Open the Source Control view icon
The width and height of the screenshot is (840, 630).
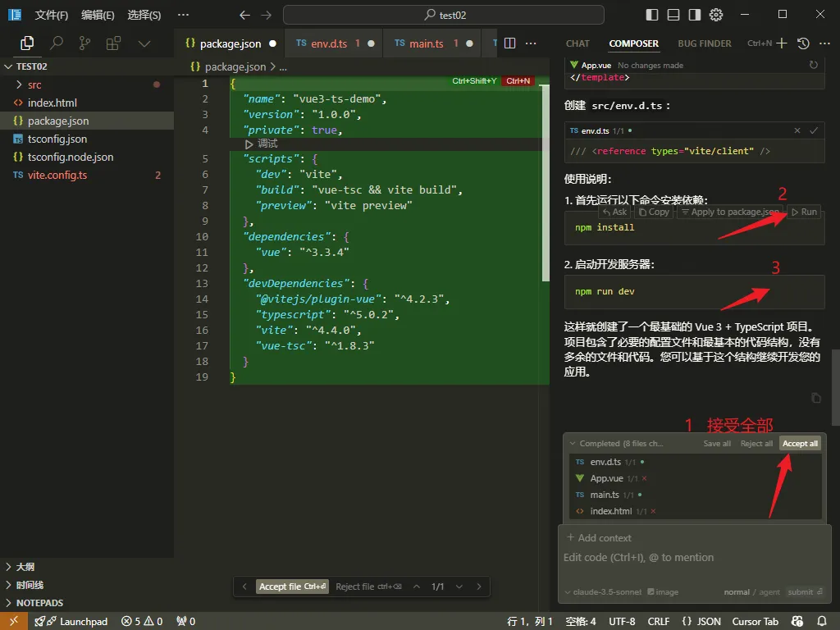(x=84, y=43)
